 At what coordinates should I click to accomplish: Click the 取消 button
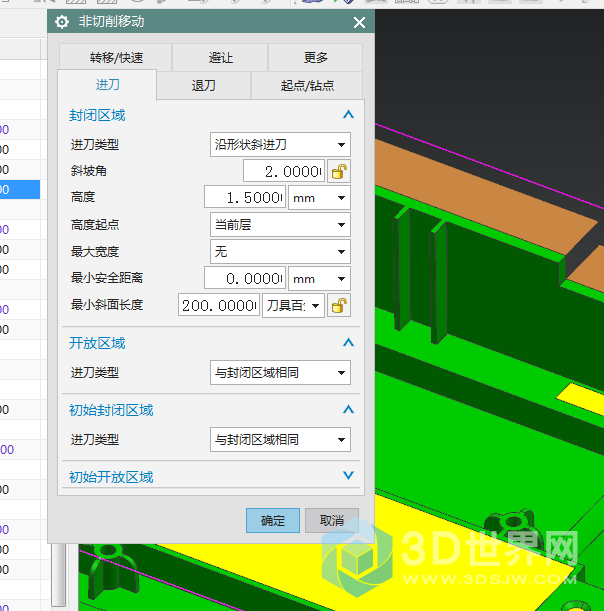pos(332,521)
